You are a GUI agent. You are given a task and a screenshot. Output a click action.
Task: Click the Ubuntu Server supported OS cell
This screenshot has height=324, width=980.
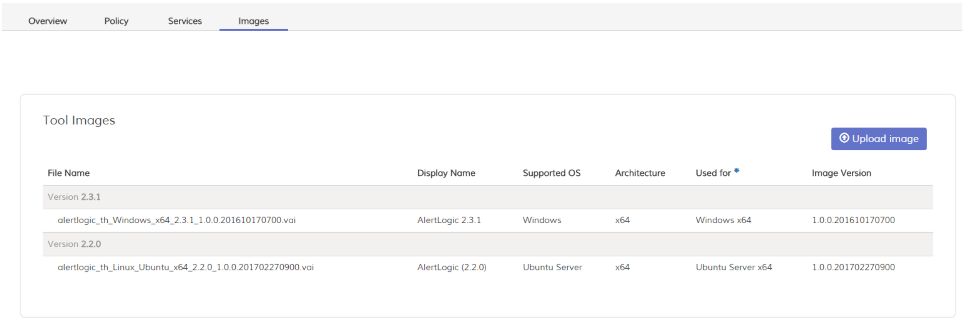click(x=552, y=267)
